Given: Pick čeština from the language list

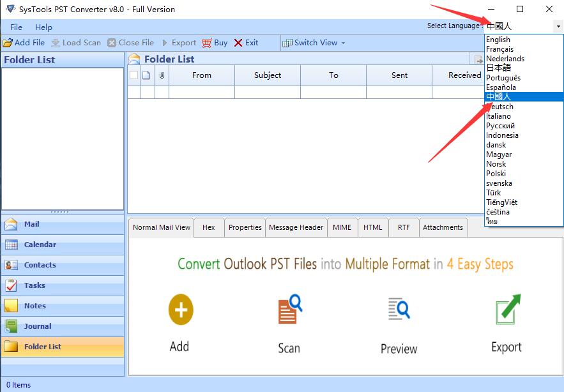Looking at the screenshot, I should [x=524, y=212].
